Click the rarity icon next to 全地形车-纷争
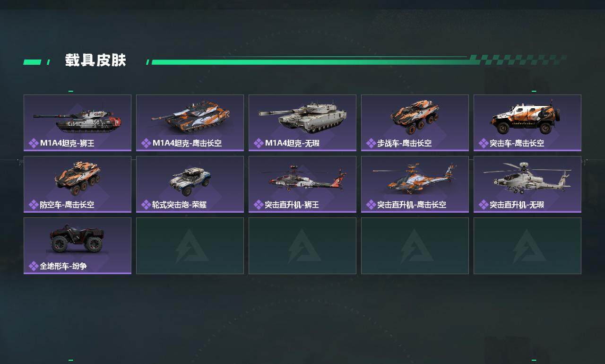Screen dimensions: 605x364 (34, 266)
